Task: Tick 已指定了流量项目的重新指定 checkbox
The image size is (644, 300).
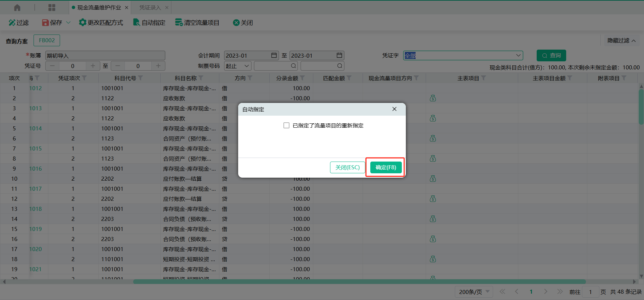Action: pos(286,125)
